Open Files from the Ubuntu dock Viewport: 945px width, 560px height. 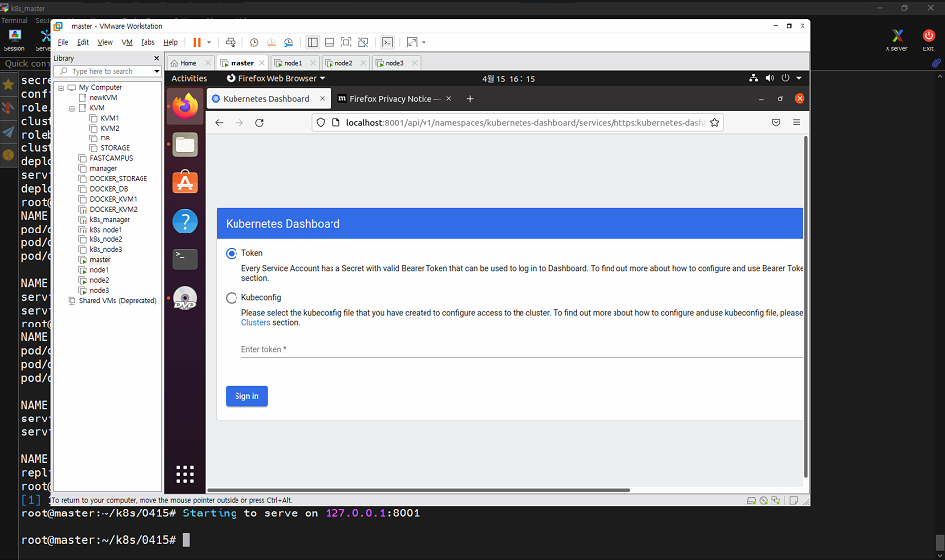[x=185, y=144]
